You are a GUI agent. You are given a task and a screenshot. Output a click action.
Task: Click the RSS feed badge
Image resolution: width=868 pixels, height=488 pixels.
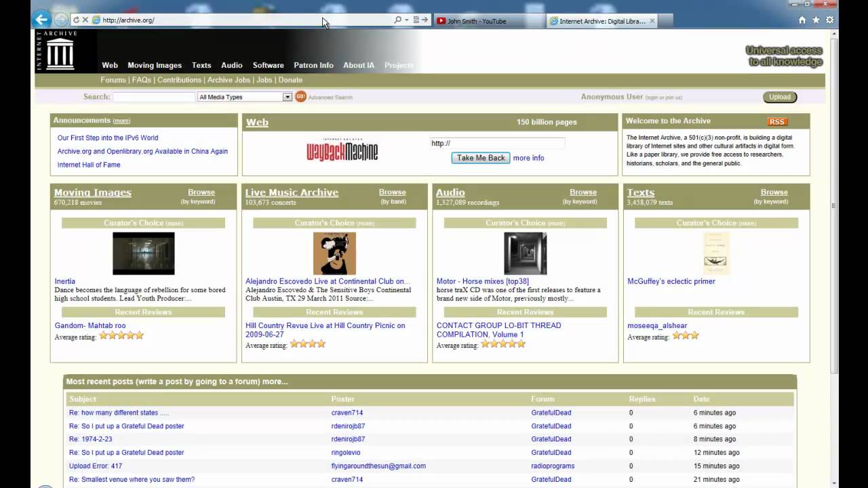pos(777,122)
